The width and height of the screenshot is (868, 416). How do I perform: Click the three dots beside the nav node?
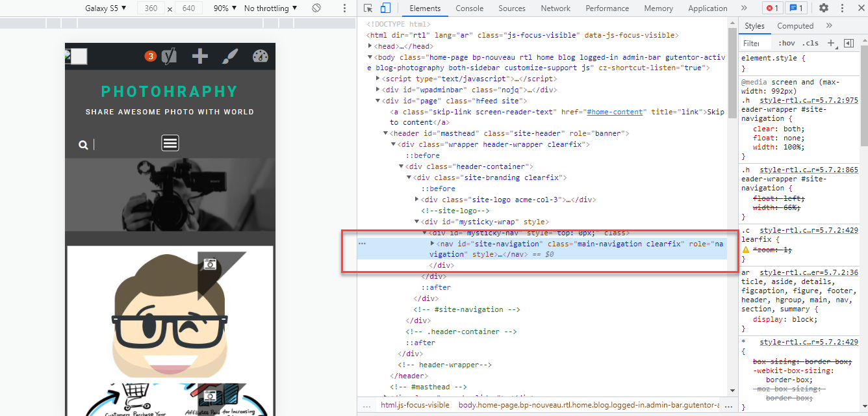point(363,244)
